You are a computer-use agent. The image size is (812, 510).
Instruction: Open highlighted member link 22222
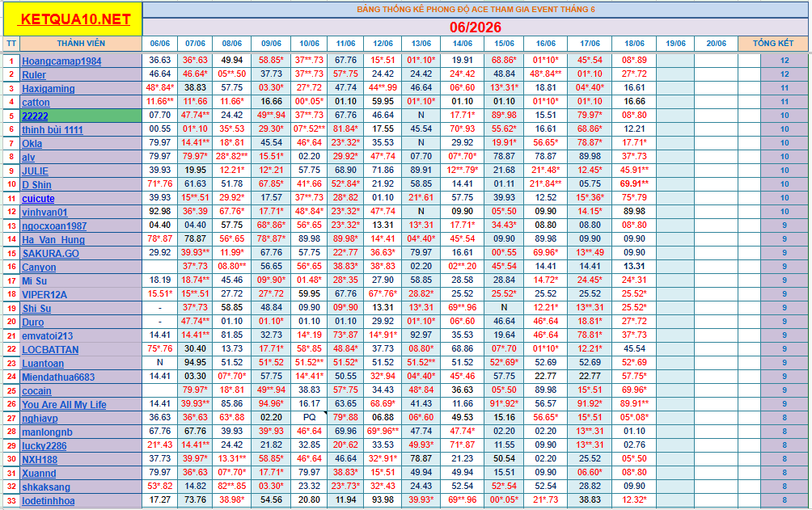tap(35, 116)
